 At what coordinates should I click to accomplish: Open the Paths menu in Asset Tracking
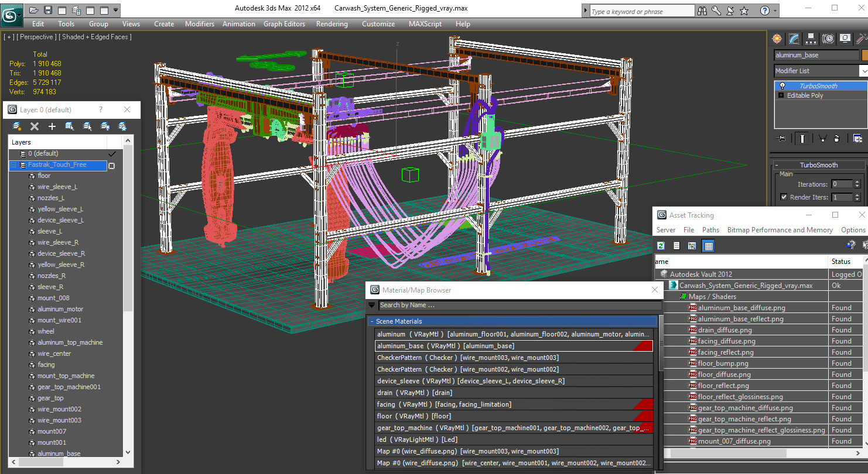[x=710, y=230]
